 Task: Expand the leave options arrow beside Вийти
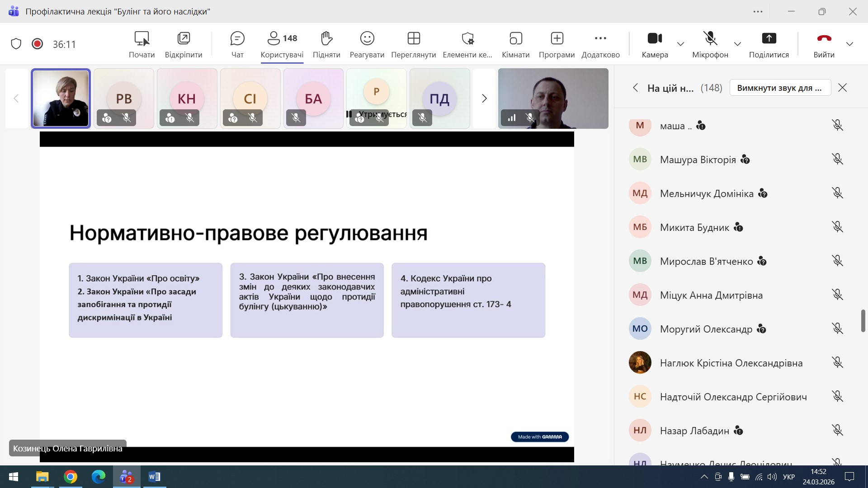849,44
